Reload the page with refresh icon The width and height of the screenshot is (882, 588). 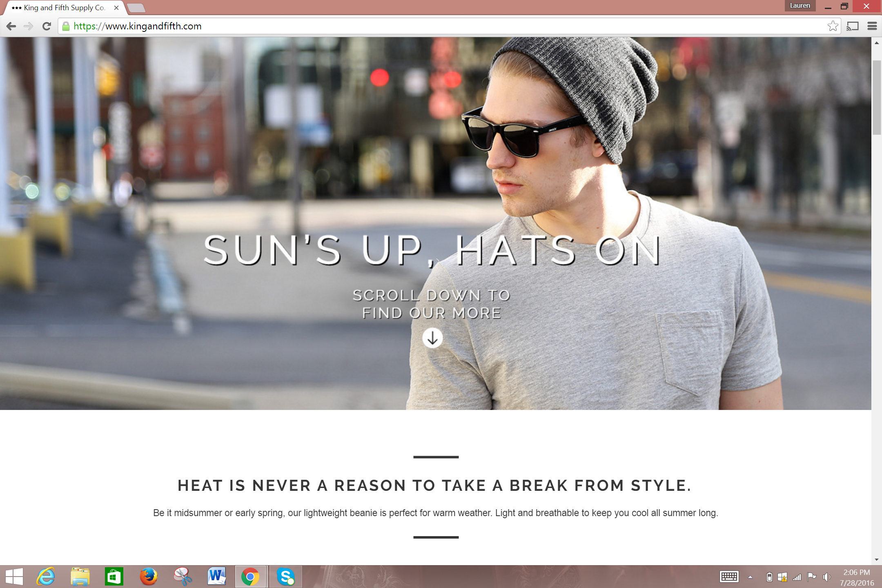click(47, 26)
